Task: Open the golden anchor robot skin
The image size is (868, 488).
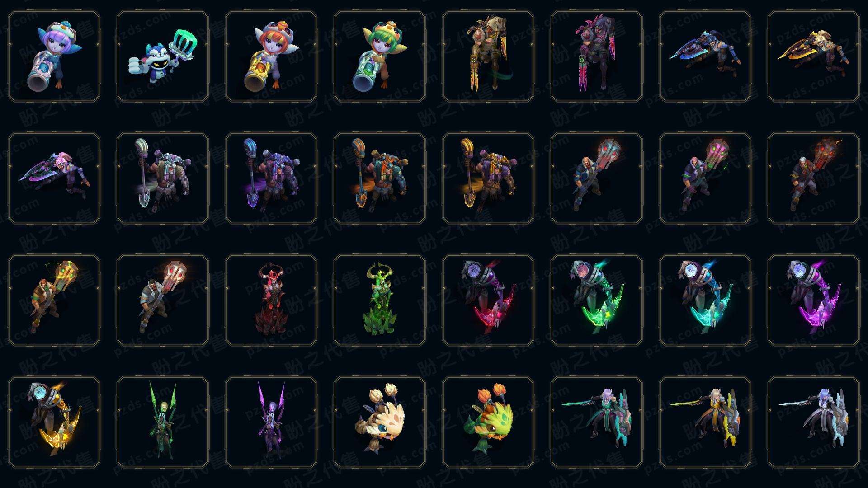Action: tap(54, 422)
